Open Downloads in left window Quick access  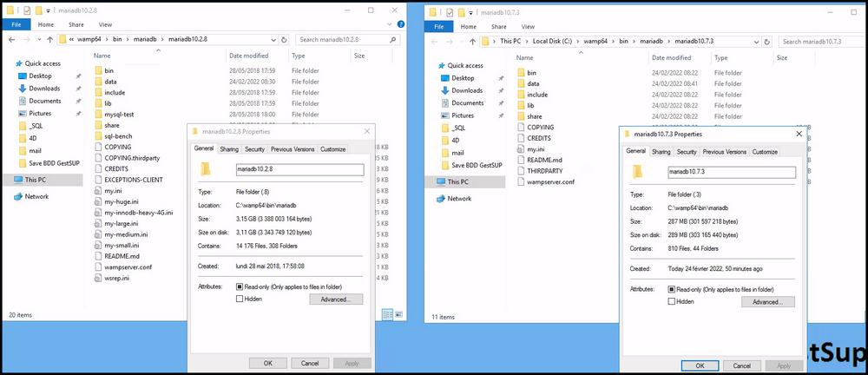click(x=44, y=89)
